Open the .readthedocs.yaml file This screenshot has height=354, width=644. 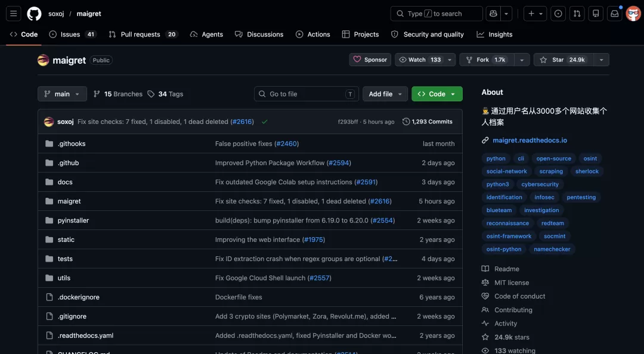85,336
